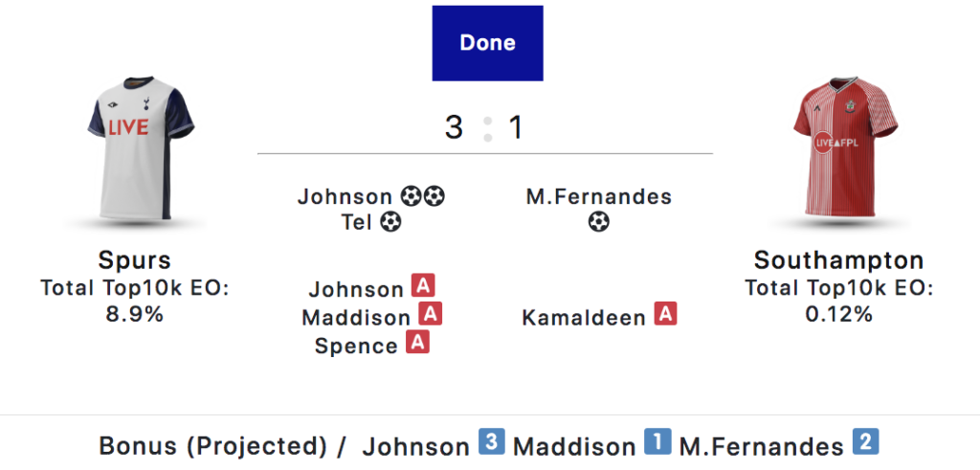
Task: Click Southampton's 0.12% Top10k EO value
Action: point(838,314)
